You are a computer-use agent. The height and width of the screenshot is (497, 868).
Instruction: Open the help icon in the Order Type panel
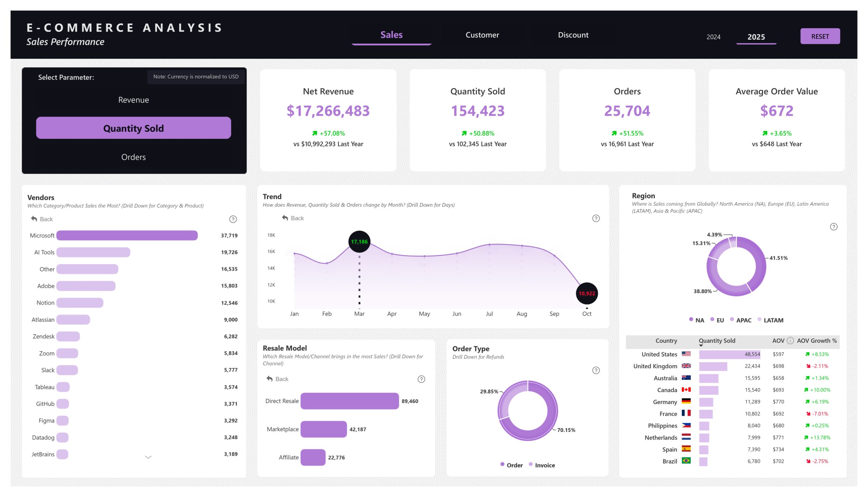pos(596,370)
